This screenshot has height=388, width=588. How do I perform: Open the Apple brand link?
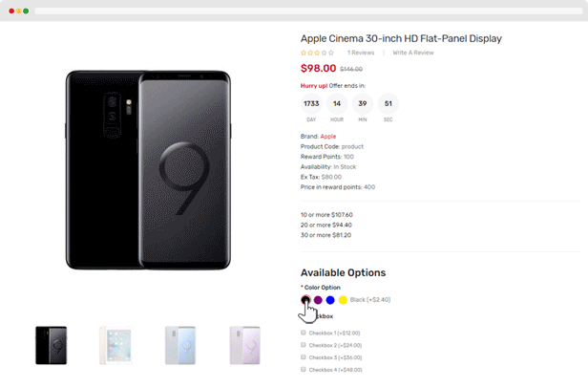coord(328,137)
